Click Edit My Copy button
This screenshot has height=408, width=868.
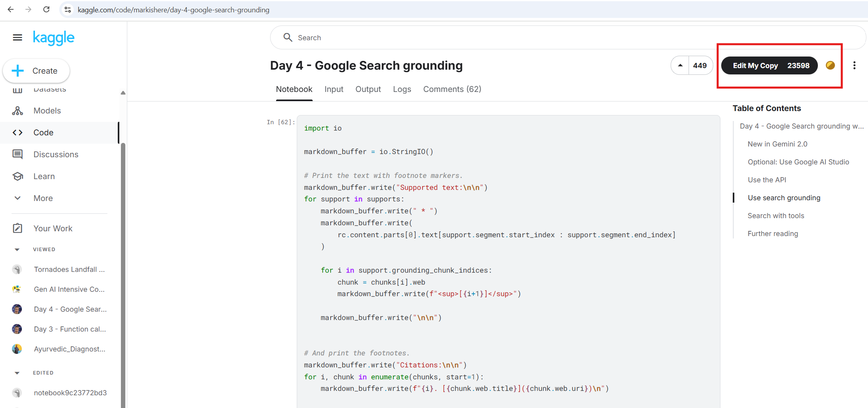tap(769, 66)
